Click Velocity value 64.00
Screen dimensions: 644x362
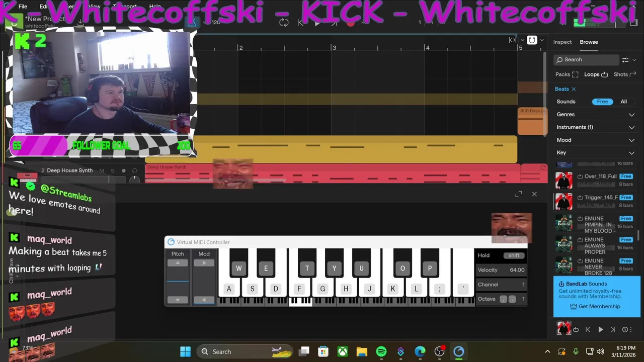tap(517, 270)
